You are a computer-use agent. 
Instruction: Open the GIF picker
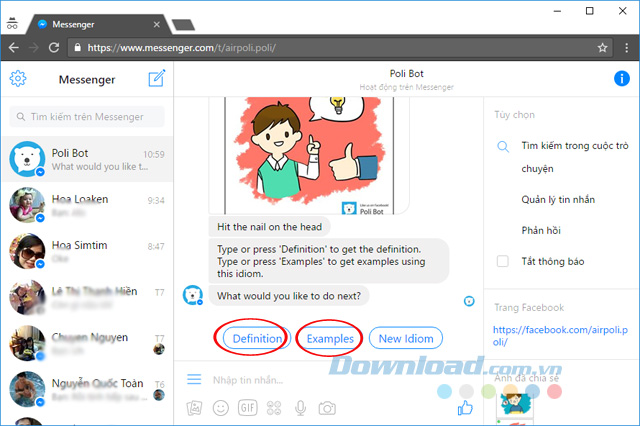click(x=247, y=407)
